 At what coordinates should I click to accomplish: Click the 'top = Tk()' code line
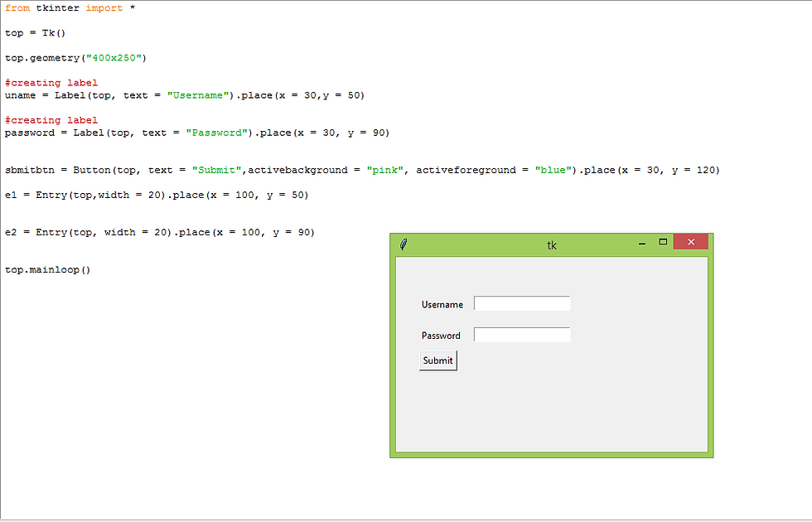pyautogui.click(x=35, y=33)
